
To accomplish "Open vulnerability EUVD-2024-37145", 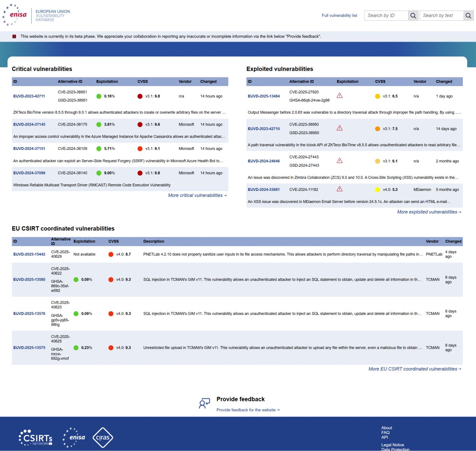I will [29, 124].
